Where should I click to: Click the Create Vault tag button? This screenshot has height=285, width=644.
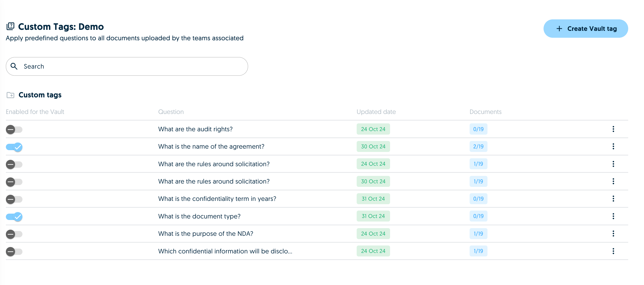click(586, 29)
